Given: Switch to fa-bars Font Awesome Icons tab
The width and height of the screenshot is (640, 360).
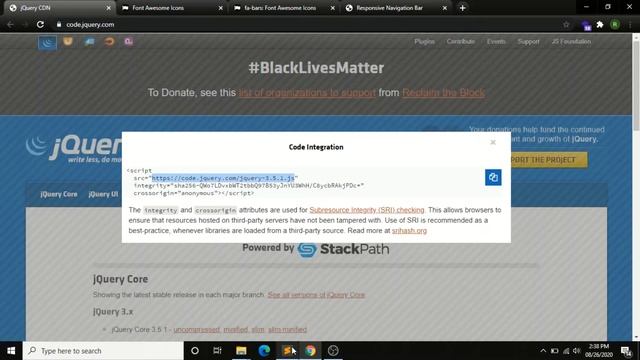Looking at the screenshot, I should (283, 8).
